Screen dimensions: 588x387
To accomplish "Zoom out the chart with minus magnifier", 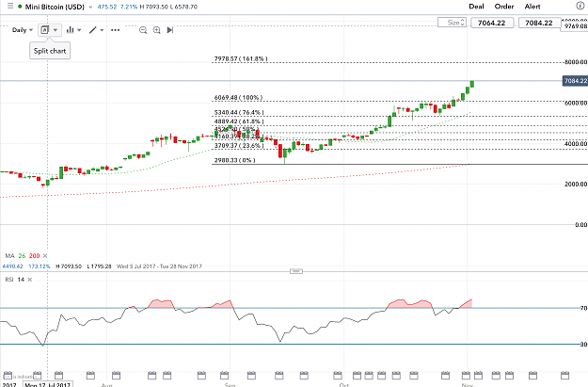I will tap(143, 30).
